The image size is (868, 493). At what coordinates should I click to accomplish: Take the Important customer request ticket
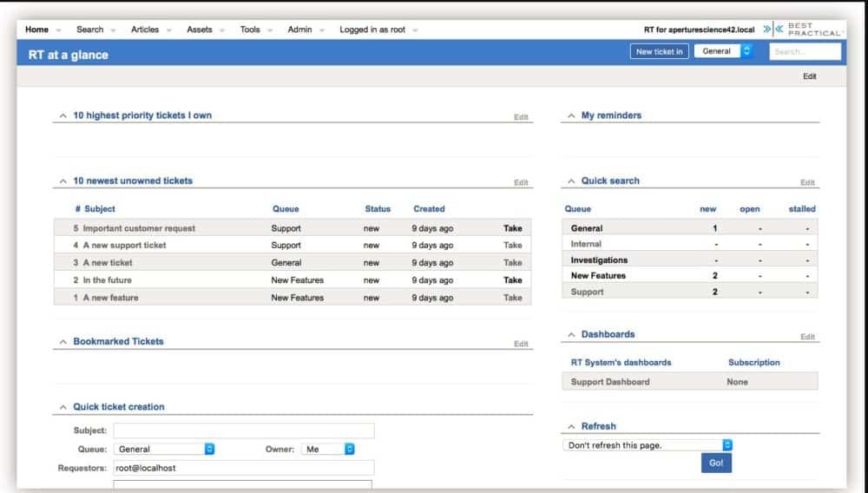[x=512, y=228]
